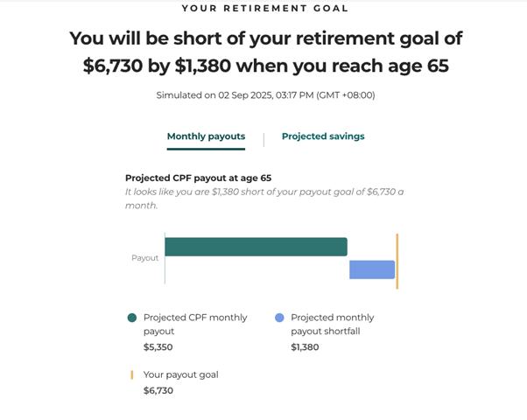Viewport: 527px width, 420px height.
Task: Click the orange payout goal line in chart
Action: pyautogui.click(x=397, y=261)
